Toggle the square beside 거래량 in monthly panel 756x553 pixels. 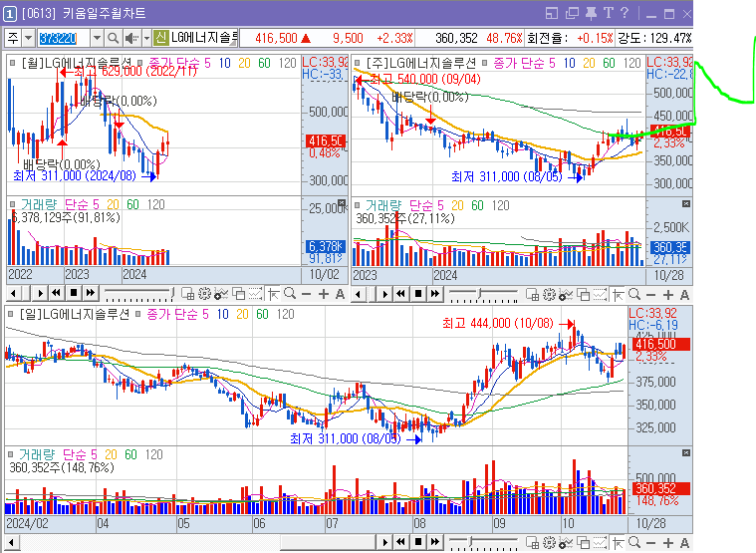(x=12, y=204)
